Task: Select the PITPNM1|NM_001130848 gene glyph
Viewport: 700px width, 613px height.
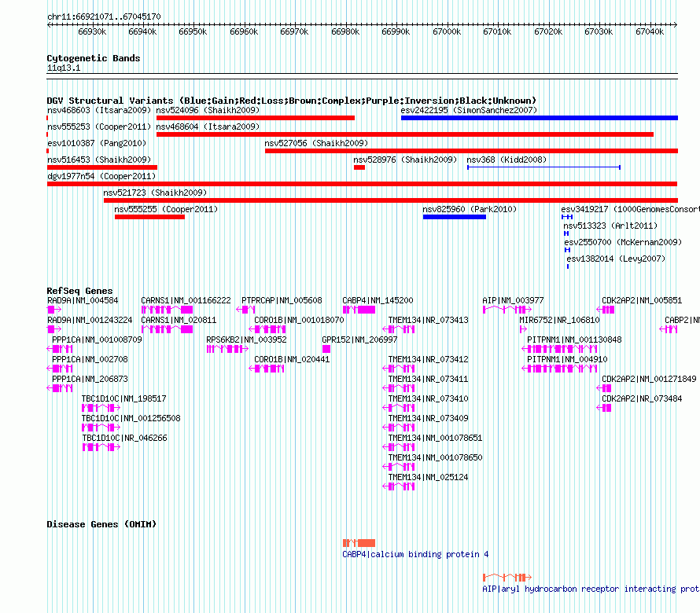Action: coord(559,349)
